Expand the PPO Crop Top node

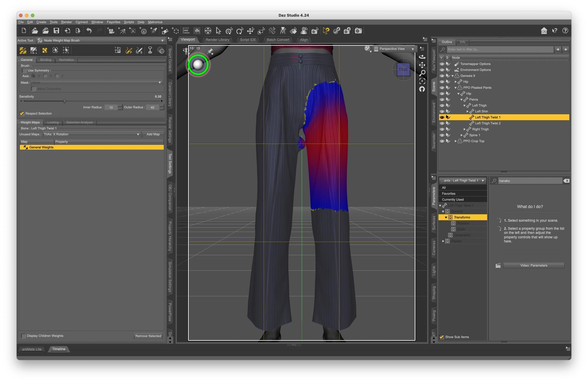pos(456,141)
